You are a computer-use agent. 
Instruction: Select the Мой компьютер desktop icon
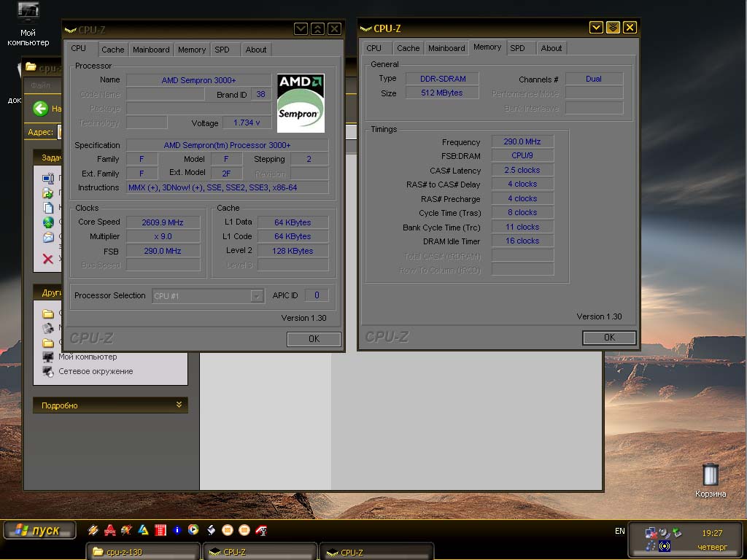point(28,24)
